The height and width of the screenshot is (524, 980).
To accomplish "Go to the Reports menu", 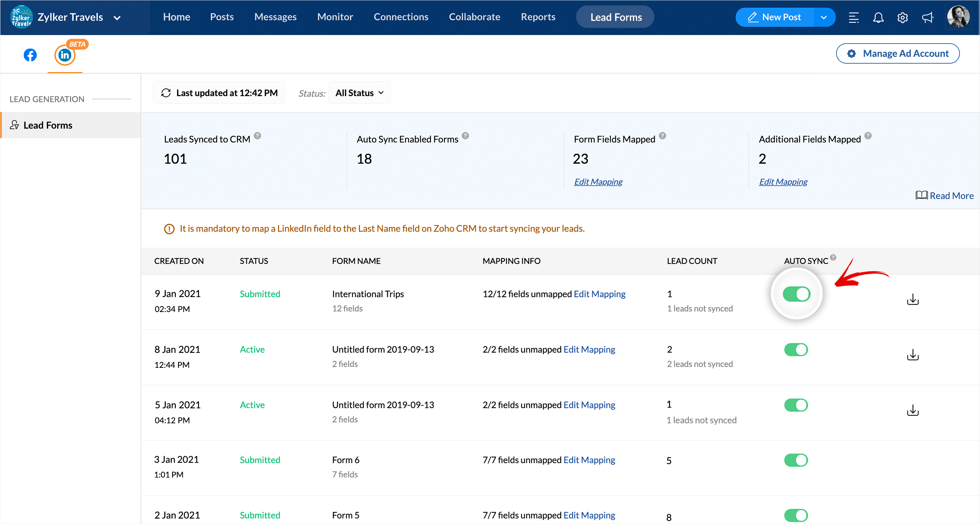I will [538, 17].
